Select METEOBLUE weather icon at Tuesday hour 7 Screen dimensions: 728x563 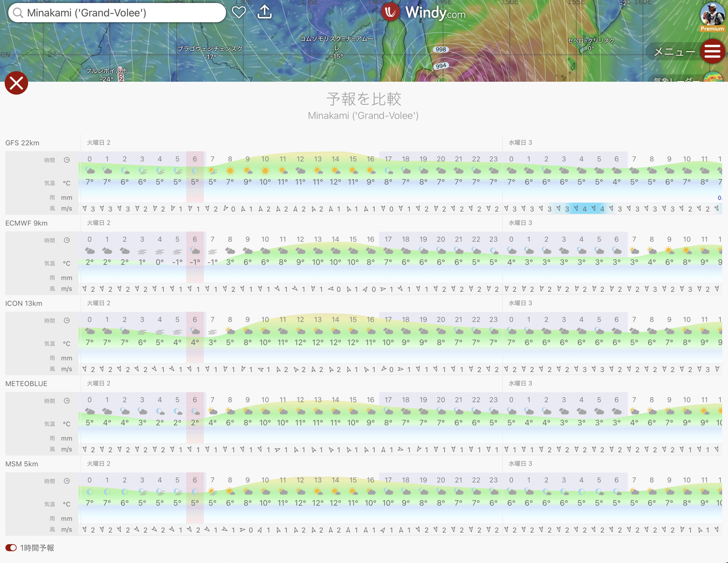[212, 411]
